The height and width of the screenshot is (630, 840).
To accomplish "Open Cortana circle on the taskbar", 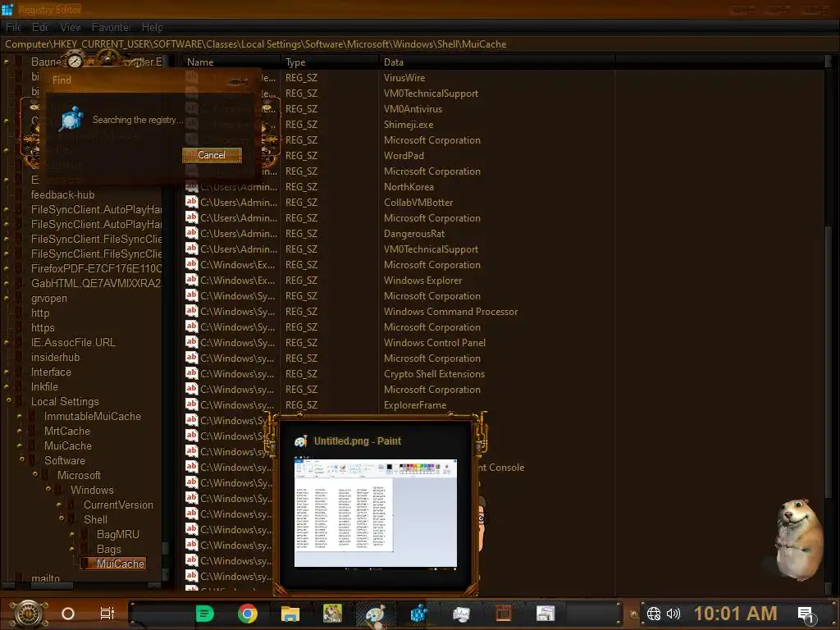I will (x=68, y=614).
